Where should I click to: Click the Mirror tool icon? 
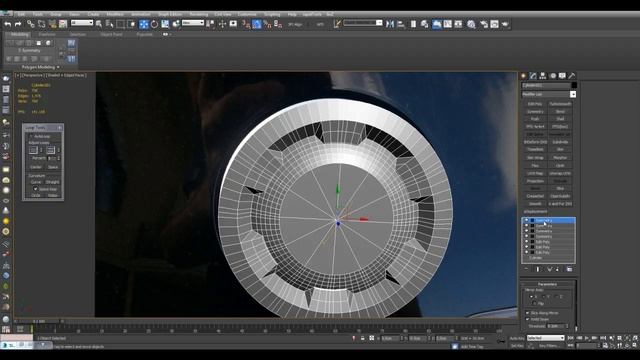click(x=390, y=24)
